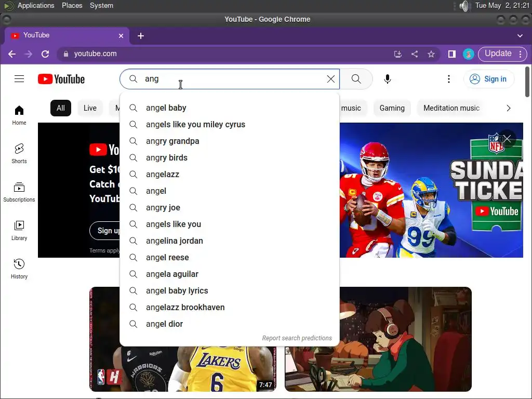Choose suggestion 'angela aguilar'
The width and height of the screenshot is (532, 399).
[230, 274]
